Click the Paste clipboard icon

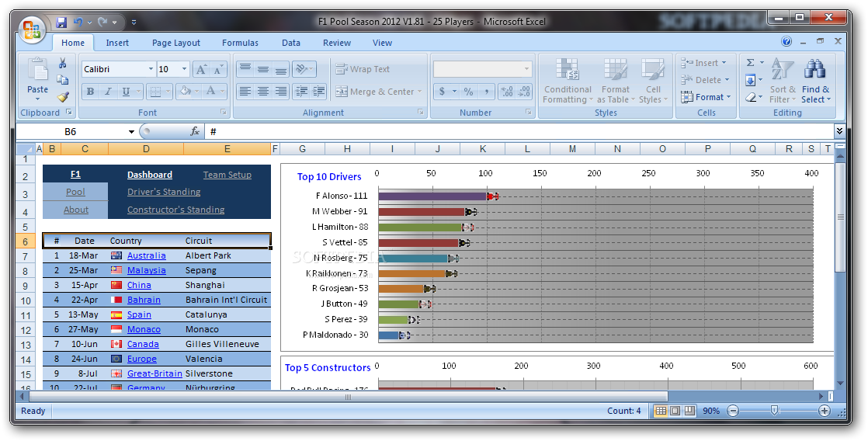pos(37,71)
